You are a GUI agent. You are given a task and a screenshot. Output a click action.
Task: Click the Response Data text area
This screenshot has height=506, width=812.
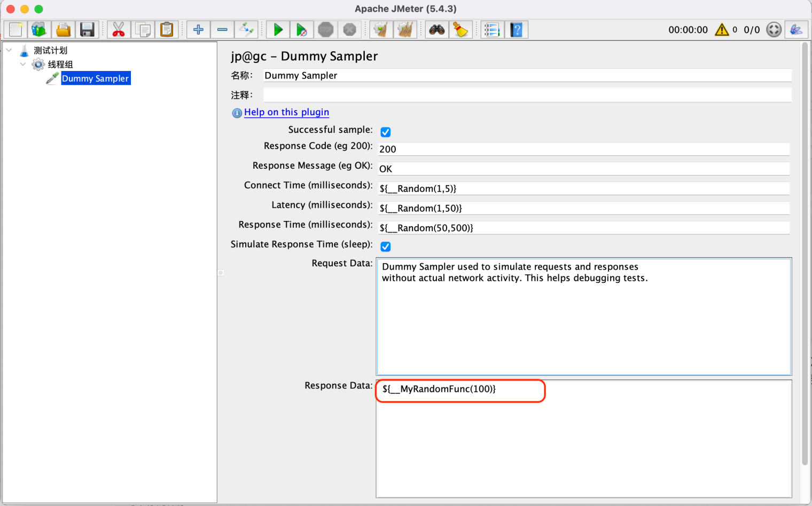(584, 439)
